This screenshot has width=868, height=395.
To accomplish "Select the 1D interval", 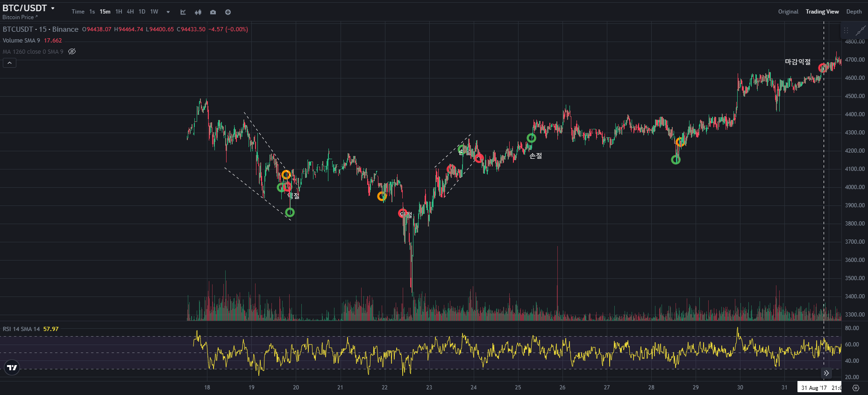I will (x=142, y=12).
